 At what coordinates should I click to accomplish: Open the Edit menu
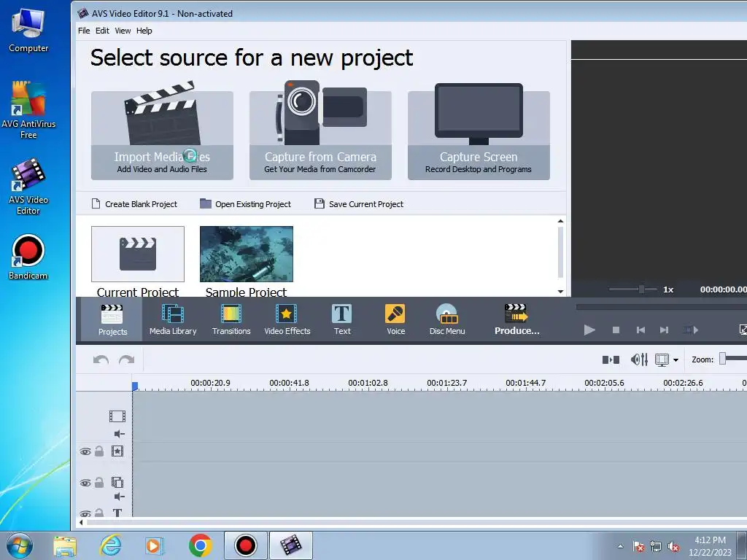coord(102,31)
